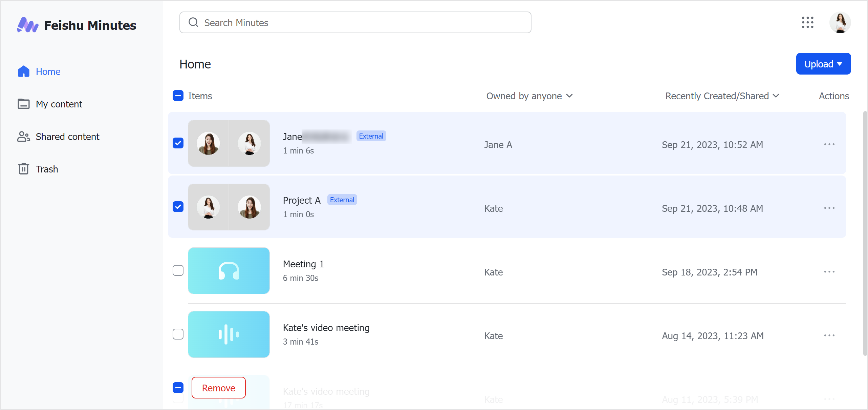Open the Project A minutes title
Image resolution: width=868 pixels, height=410 pixels.
tap(302, 200)
